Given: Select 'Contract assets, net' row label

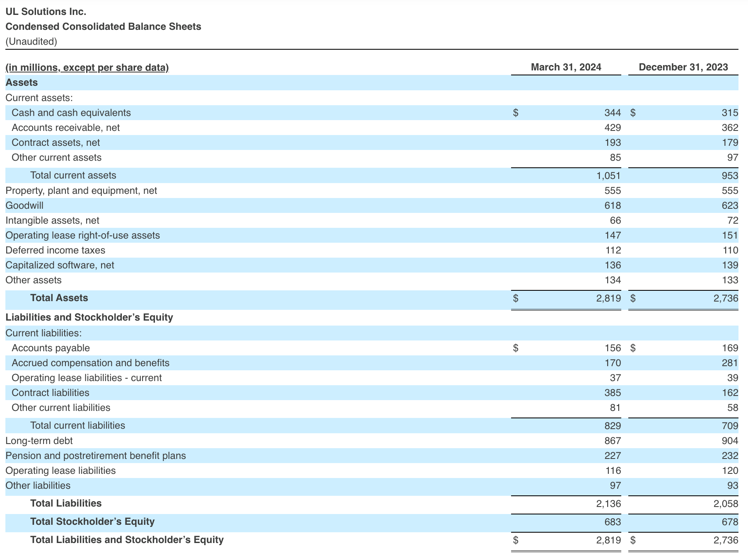Looking at the screenshot, I should click(56, 142).
